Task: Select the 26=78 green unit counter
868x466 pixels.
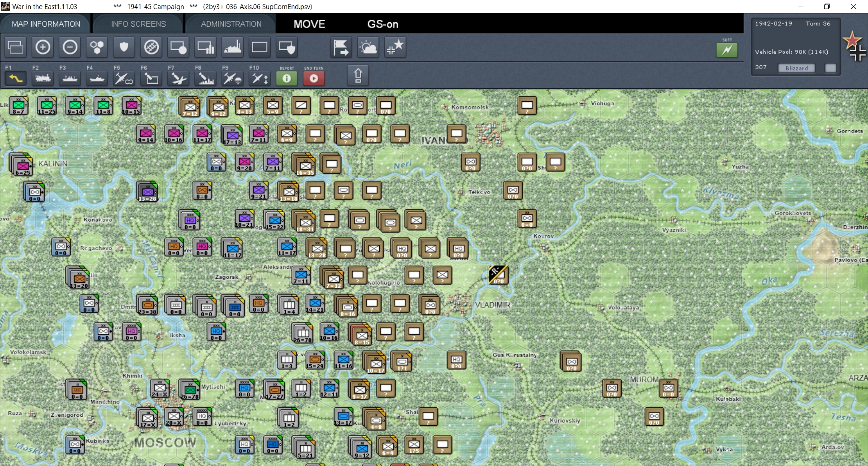Action: click(189, 390)
